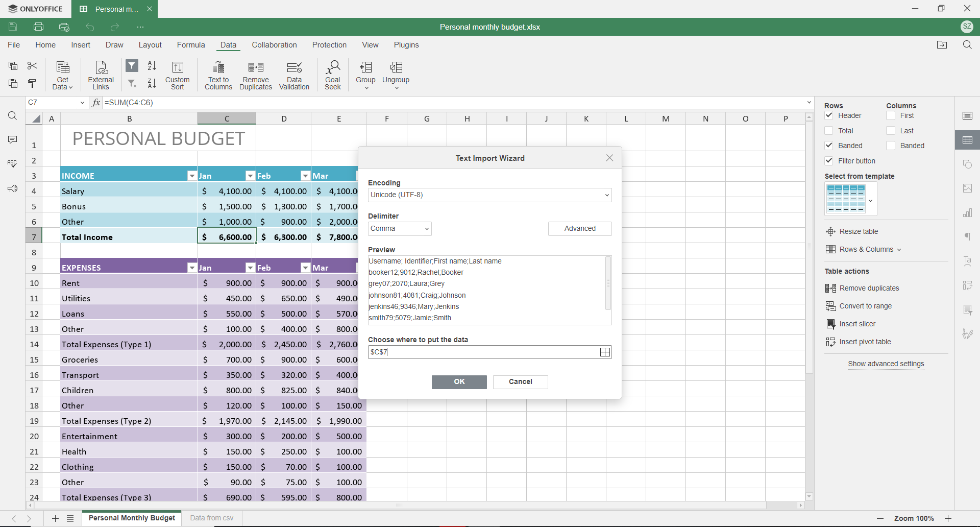
Task: Close the Text Import Wizard dialog
Action: (609, 158)
